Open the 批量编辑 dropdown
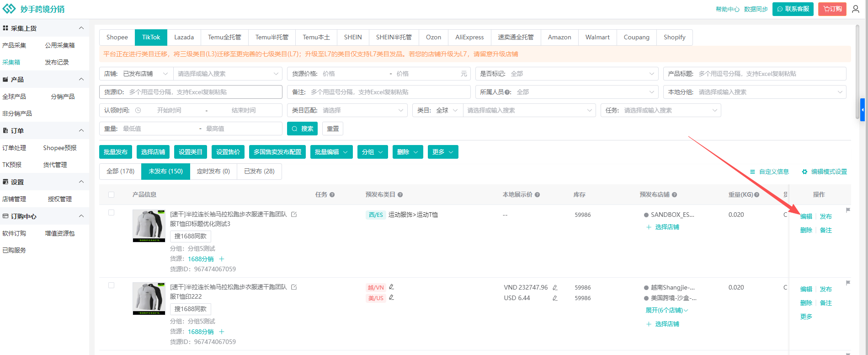 click(331, 152)
